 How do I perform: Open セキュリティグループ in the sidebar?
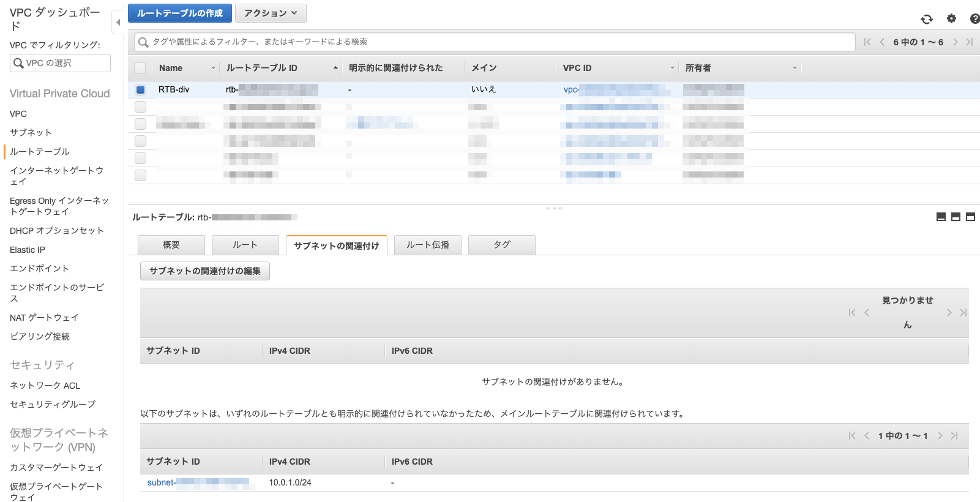click(x=53, y=404)
